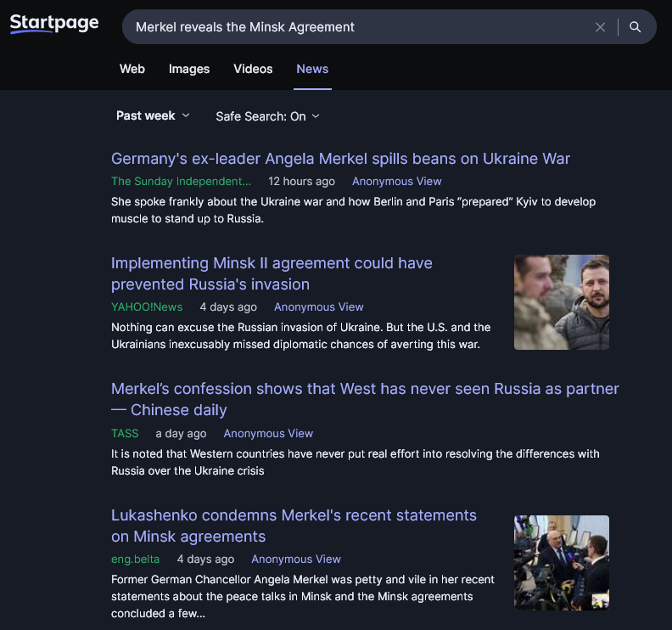This screenshot has width=672, height=630.
Task: Click the 'a day ago' timestamp
Action: (x=181, y=434)
